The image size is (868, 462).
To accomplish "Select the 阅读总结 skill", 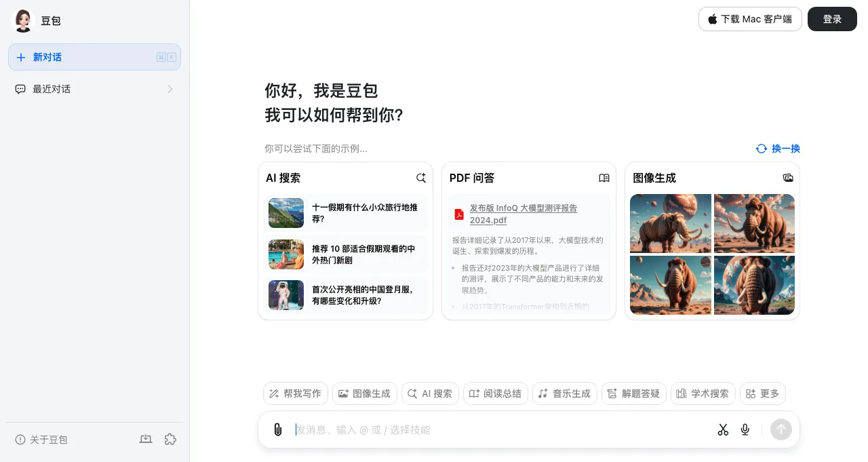I will point(496,393).
